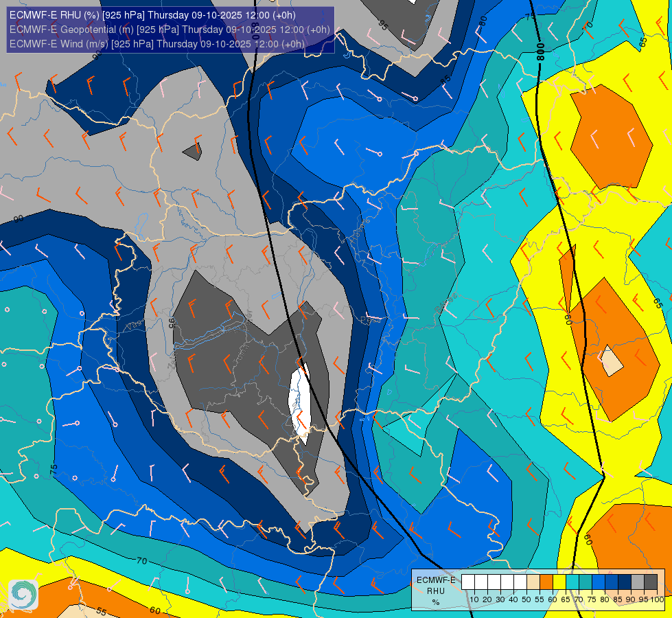Click the 40 tick value in the legend
Screen dimensions: 672x618
[513, 599]
